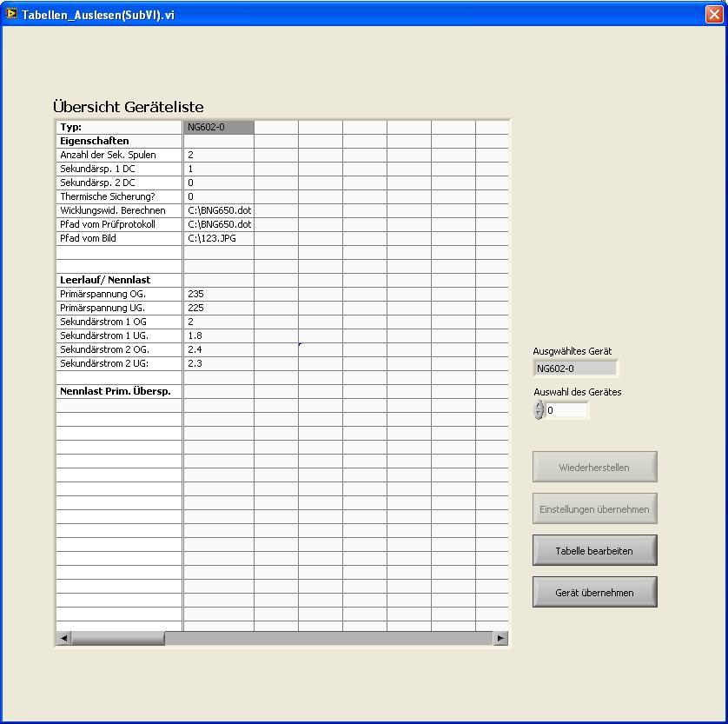This screenshot has height=724, width=728.
Task: Click the table's scroll left arrow
Action: point(63,638)
